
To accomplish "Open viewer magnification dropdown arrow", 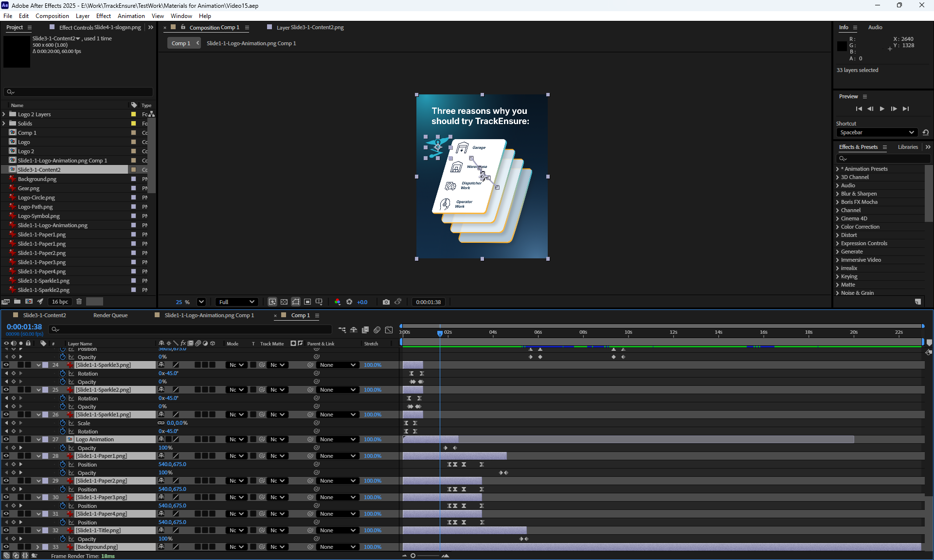I will [x=201, y=302].
